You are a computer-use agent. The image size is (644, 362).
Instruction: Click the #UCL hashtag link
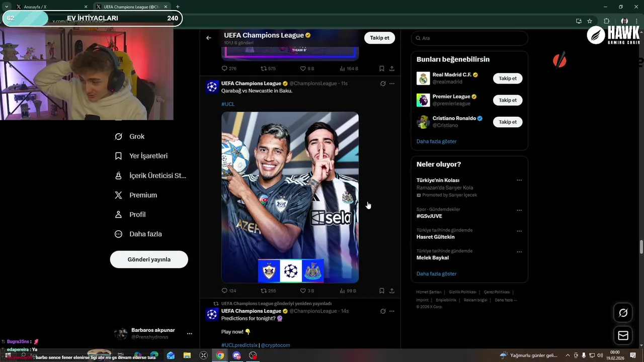coord(228,104)
